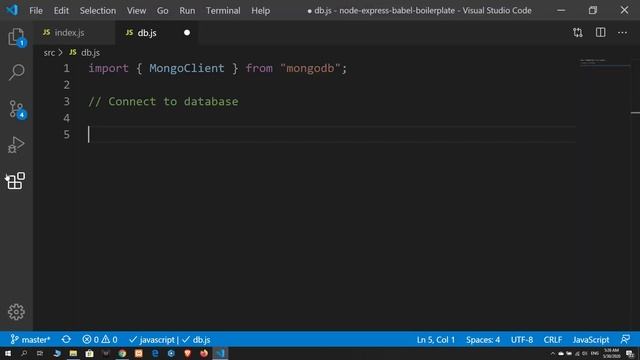
Task: Open the Extensions view
Action: pyautogui.click(x=16, y=181)
